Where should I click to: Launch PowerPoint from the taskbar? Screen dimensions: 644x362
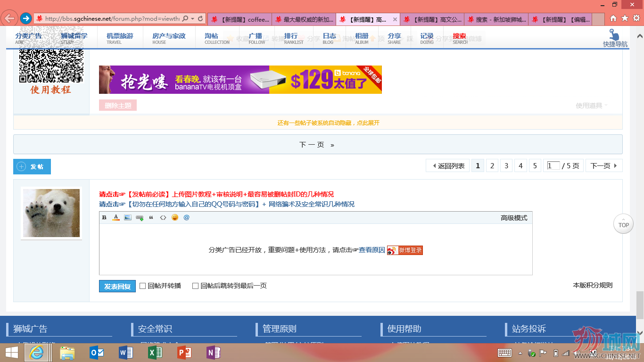[x=184, y=353]
